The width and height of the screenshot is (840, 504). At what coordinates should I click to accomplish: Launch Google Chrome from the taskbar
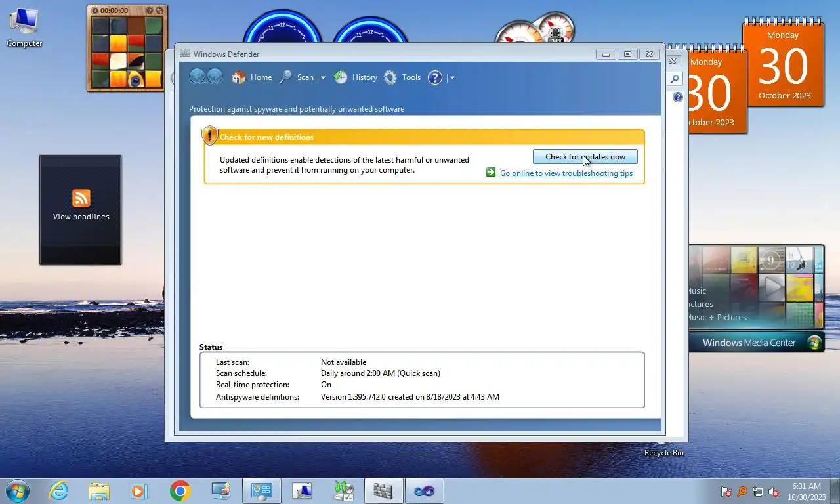180,490
